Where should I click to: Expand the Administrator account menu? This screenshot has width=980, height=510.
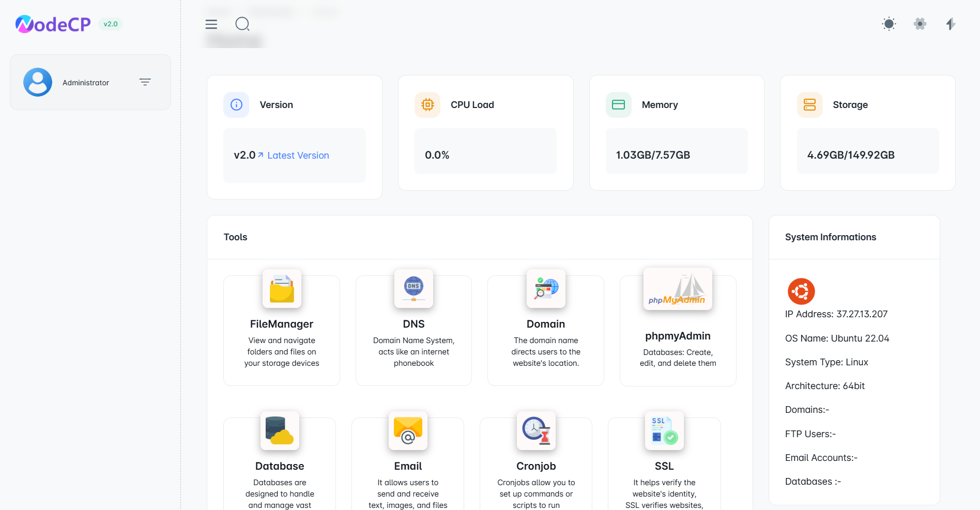tap(145, 82)
